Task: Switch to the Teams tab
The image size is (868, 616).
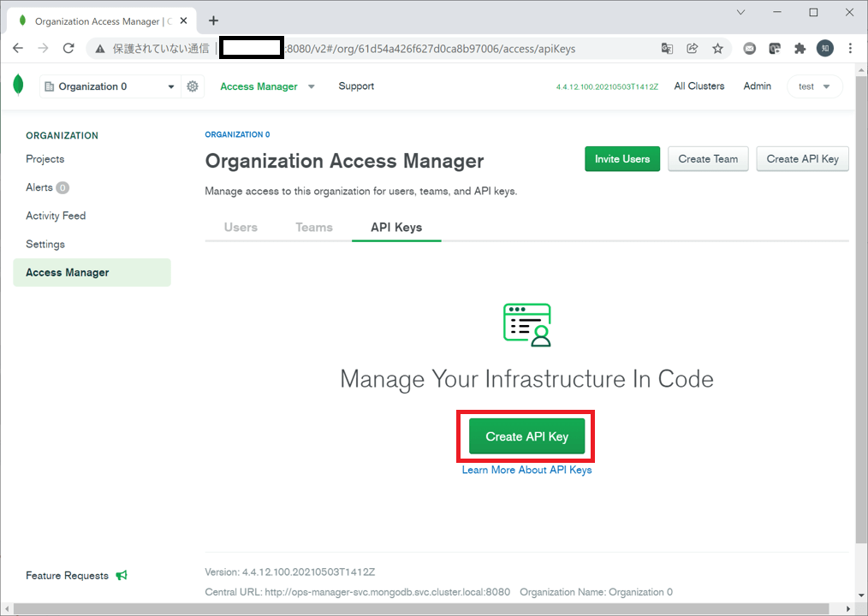Action: pyautogui.click(x=313, y=227)
